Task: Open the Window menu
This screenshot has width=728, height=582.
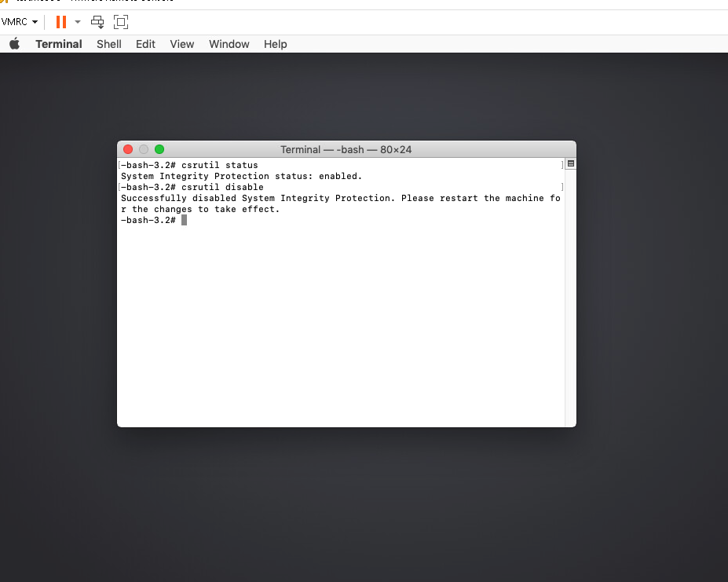Action: click(229, 44)
